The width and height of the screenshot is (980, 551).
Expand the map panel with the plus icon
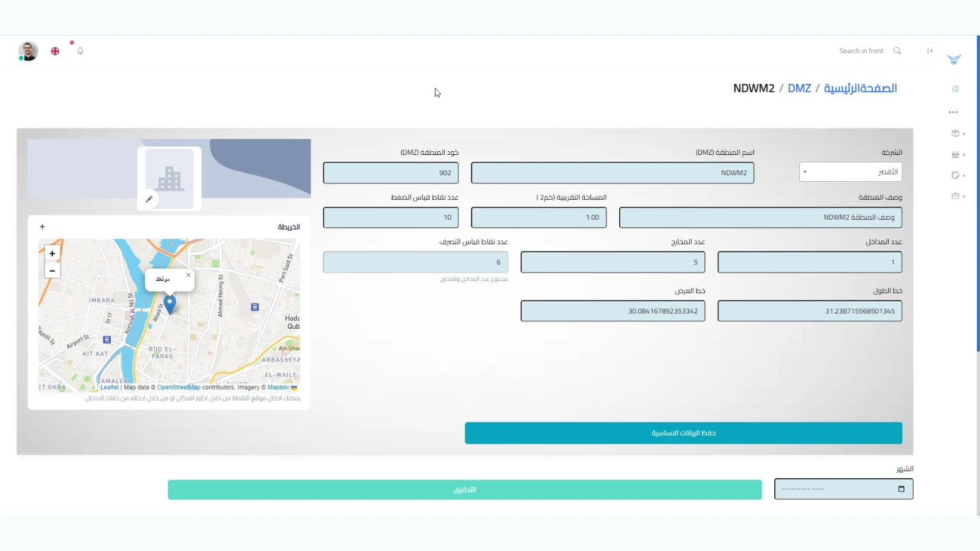[42, 227]
